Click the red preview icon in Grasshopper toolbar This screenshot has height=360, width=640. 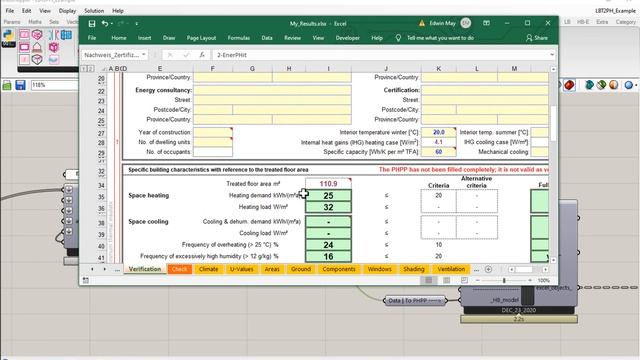[569, 85]
